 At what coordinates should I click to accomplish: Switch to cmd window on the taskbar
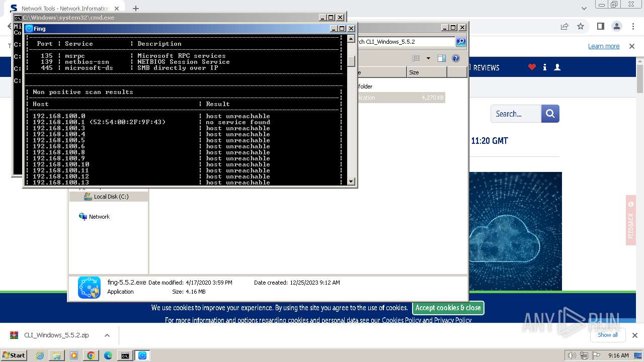125,355
